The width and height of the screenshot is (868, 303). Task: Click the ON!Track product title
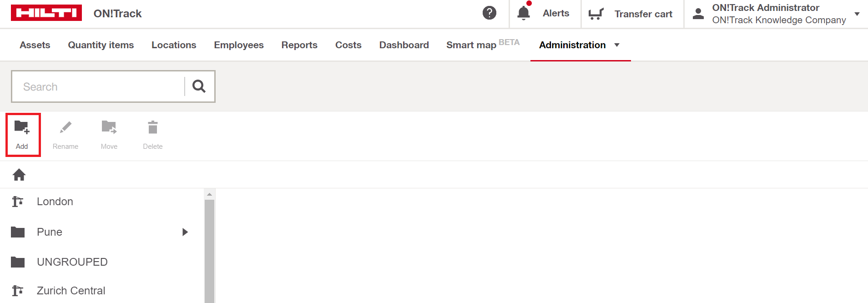click(x=117, y=14)
